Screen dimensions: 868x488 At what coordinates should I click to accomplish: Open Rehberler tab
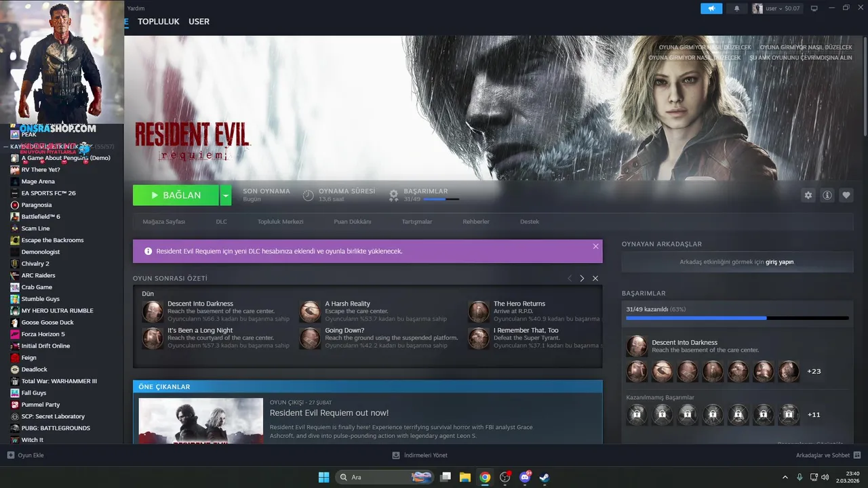pos(476,222)
